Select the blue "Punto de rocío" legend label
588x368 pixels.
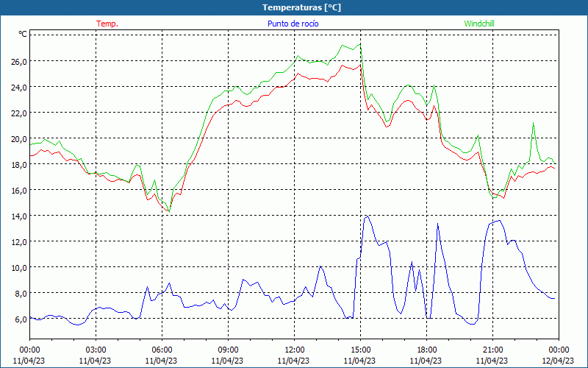tap(293, 24)
